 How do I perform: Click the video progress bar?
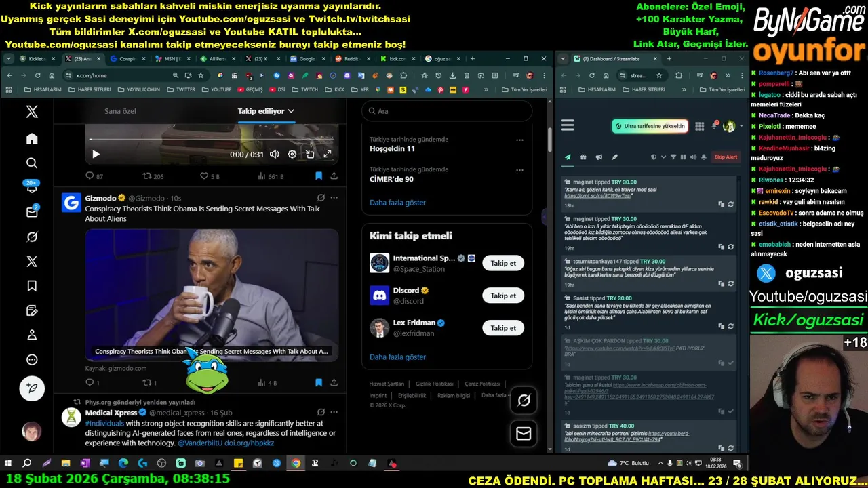click(212, 140)
